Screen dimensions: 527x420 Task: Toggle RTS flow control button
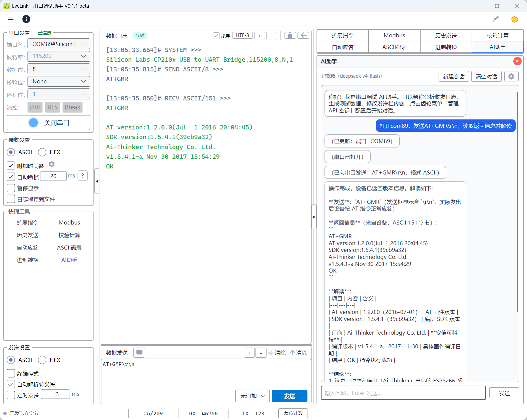[x=52, y=107]
